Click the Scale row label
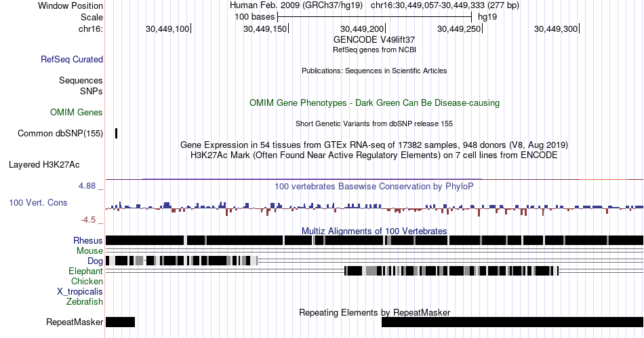The width and height of the screenshot is (644, 338). 92,17
